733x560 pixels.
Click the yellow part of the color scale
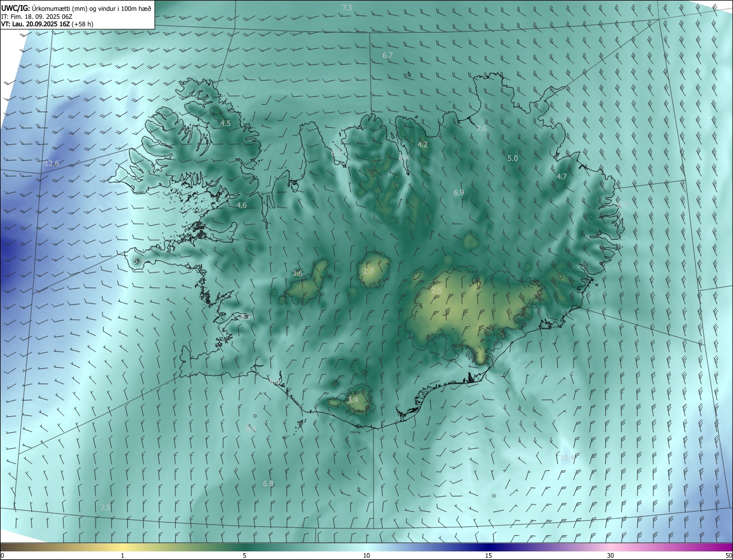point(123,547)
